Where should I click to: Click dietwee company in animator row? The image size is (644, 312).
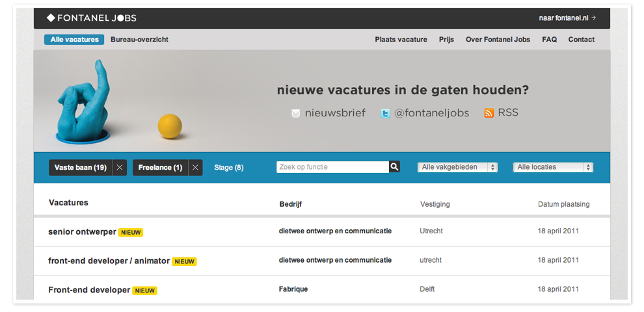pos(335,260)
